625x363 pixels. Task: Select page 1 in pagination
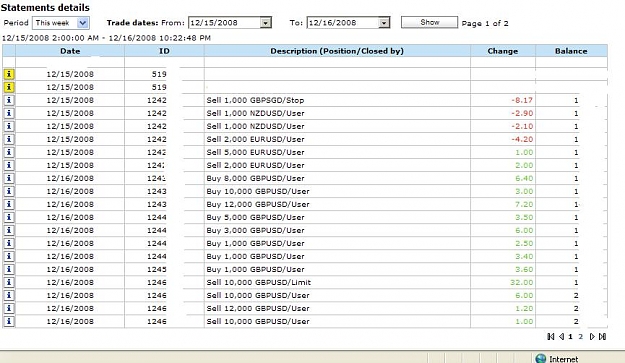570,337
